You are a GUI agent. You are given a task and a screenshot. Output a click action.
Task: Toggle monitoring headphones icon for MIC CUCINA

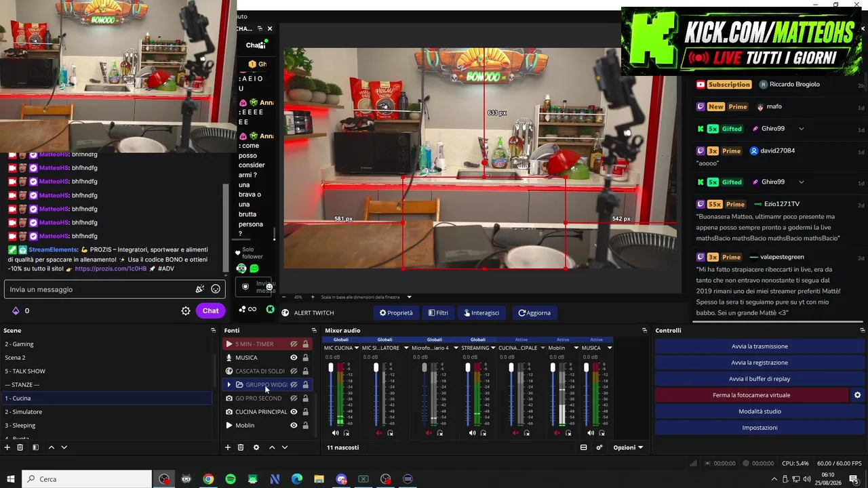click(x=347, y=432)
